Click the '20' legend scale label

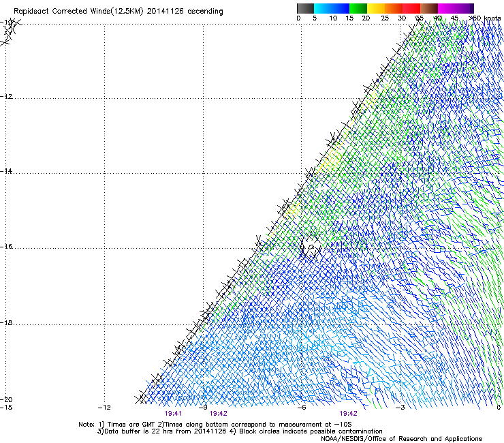(366, 18)
